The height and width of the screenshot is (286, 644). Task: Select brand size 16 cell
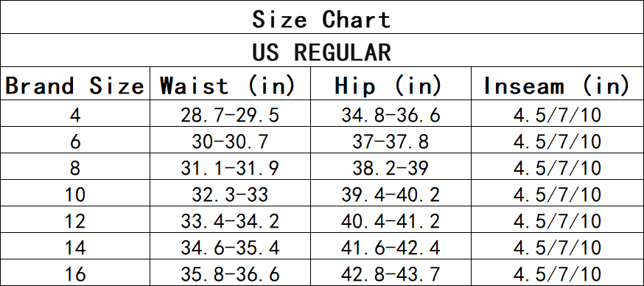75,273
